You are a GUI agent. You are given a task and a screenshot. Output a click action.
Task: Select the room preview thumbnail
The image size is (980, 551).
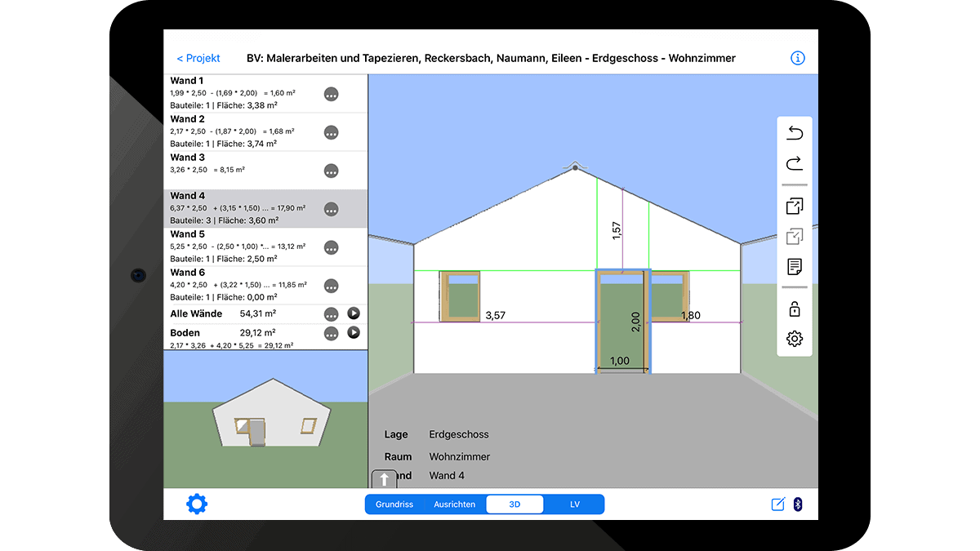click(x=265, y=420)
